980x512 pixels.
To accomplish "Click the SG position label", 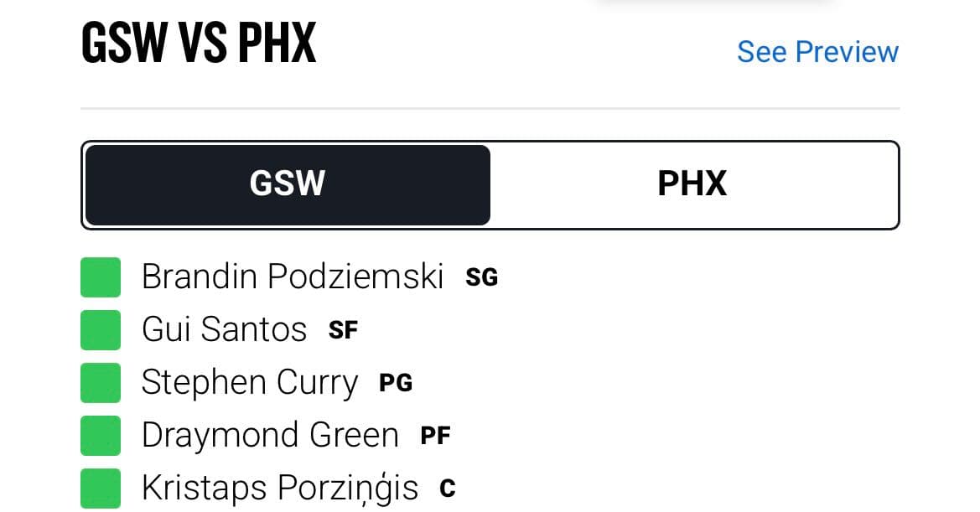I will 482,277.
